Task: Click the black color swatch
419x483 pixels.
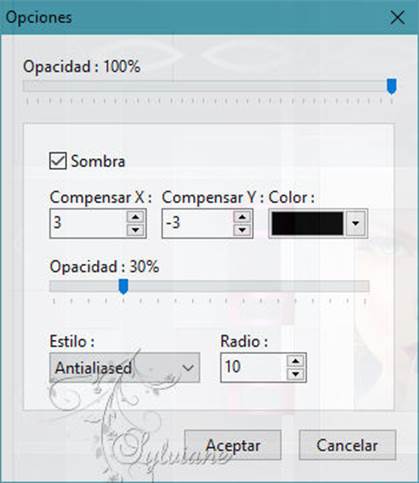Action: [x=307, y=223]
